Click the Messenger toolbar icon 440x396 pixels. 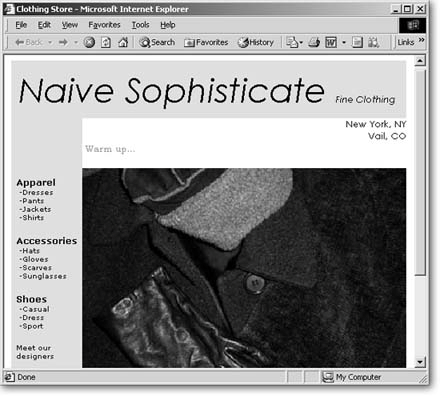(373, 42)
